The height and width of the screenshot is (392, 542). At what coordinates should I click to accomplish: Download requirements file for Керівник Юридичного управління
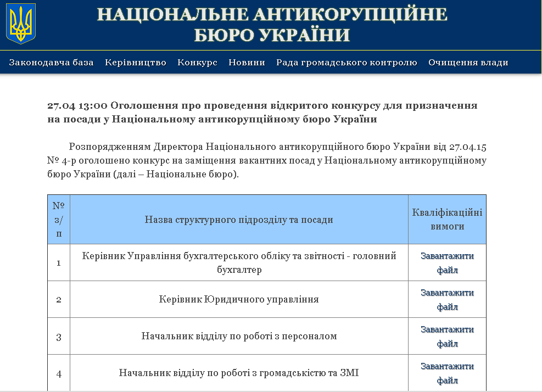(447, 299)
